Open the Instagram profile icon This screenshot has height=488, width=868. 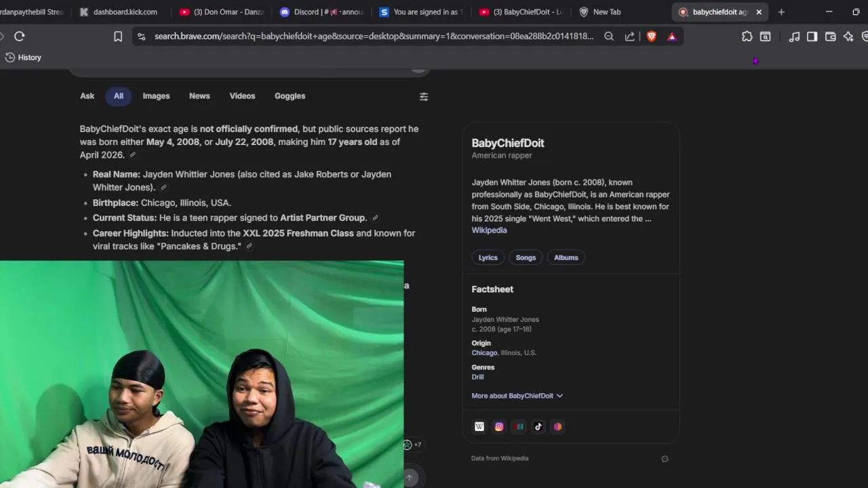499,426
